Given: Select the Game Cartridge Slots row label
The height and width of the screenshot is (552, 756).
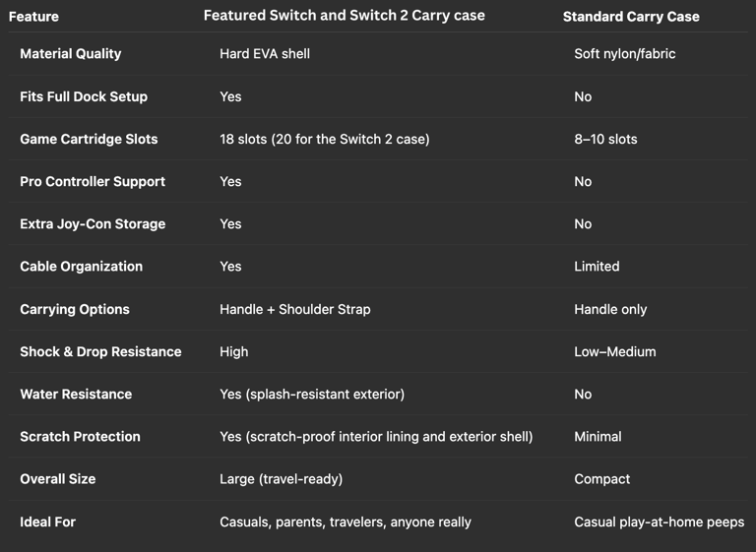Looking at the screenshot, I should [89, 139].
